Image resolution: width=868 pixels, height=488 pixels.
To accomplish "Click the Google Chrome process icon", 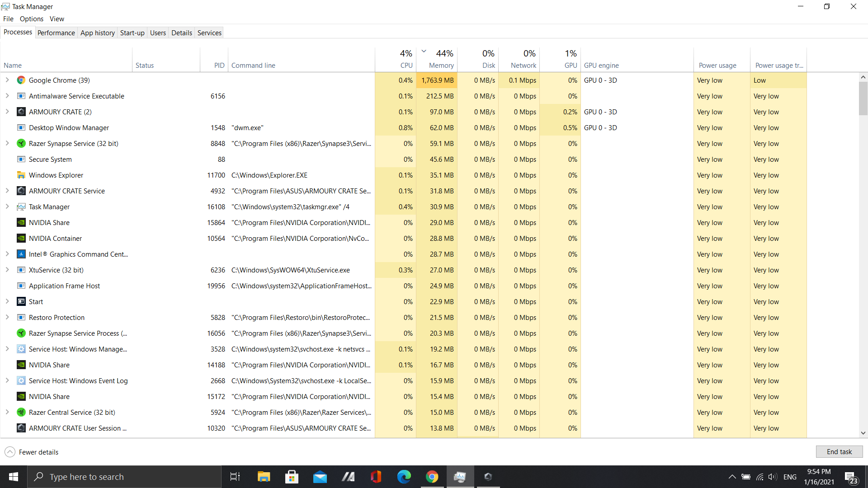I will (x=21, y=80).
